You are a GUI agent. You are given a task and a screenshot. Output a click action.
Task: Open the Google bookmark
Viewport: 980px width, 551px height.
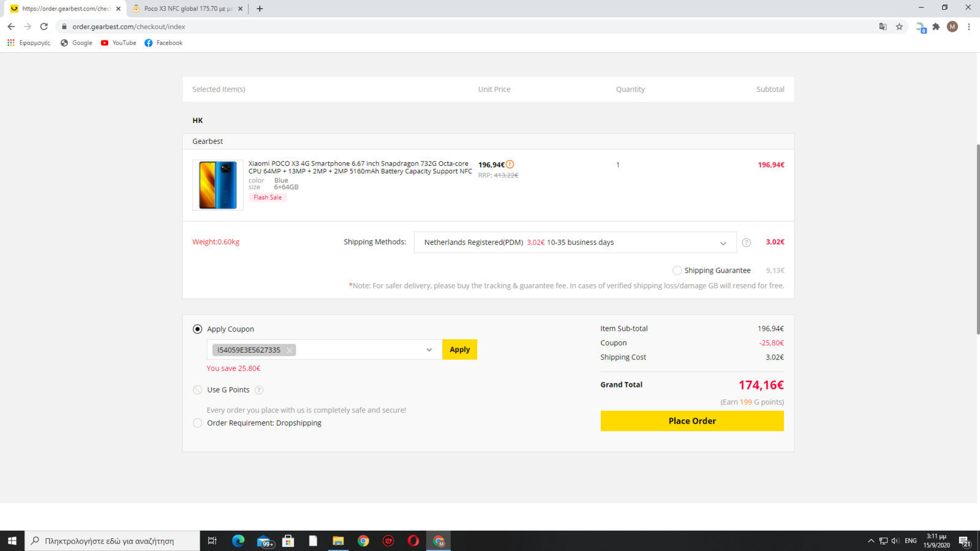coord(77,43)
